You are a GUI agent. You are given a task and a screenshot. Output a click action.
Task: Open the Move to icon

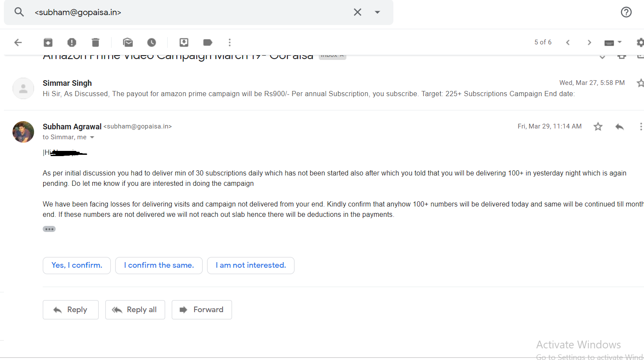(184, 42)
